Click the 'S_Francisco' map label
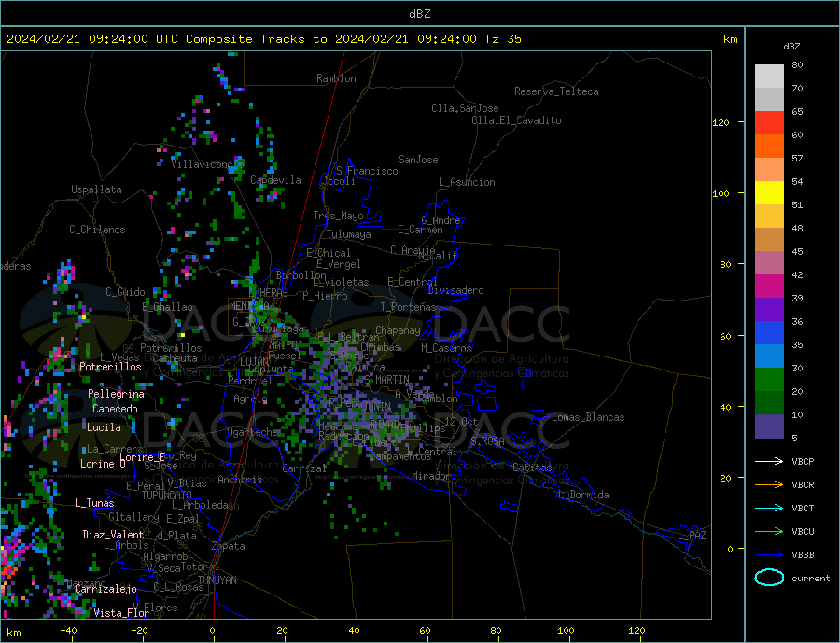The image size is (840, 643). point(367,171)
